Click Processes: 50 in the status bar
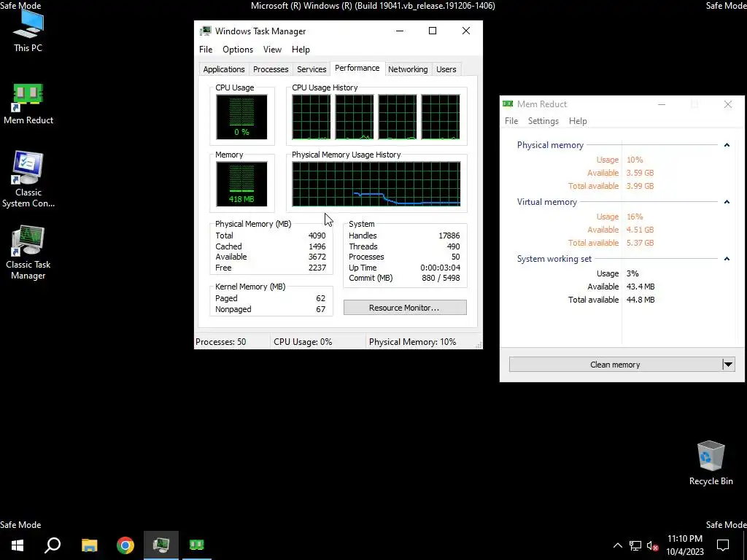Screen dimensions: 747x560 (x=220, y=342)
